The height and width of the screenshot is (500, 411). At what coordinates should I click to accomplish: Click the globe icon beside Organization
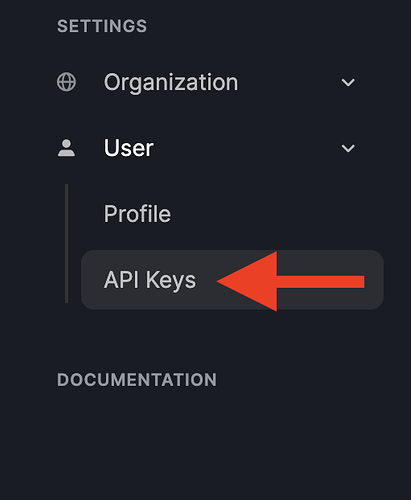(x=66, y=82)
